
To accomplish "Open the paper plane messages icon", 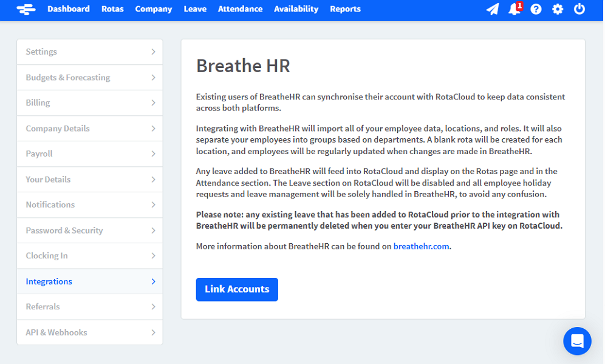I will (x=493, y=9).
